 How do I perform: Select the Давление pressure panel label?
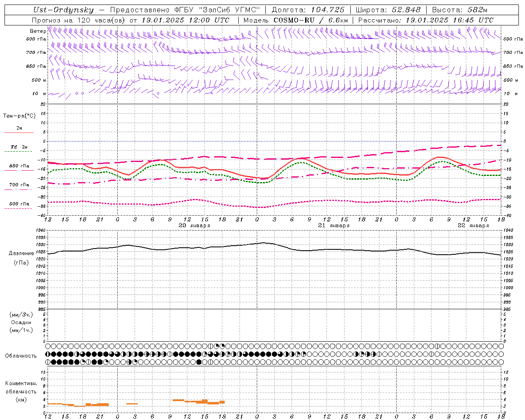[21, 253]
